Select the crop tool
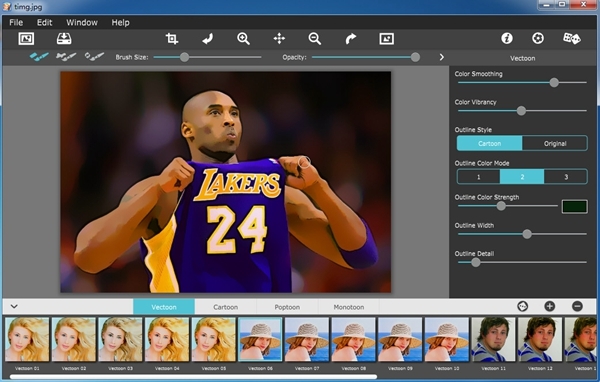This screenshot has width=600, height=382. 172,39
